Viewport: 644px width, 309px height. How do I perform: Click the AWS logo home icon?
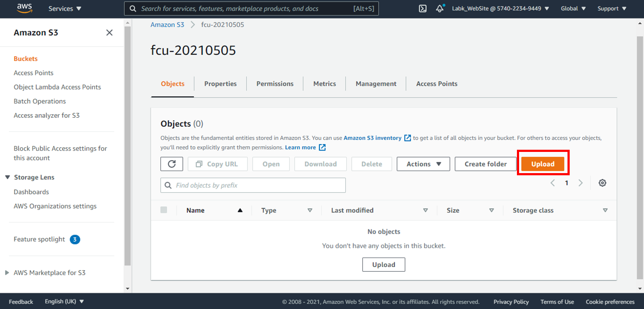[25, 8]
